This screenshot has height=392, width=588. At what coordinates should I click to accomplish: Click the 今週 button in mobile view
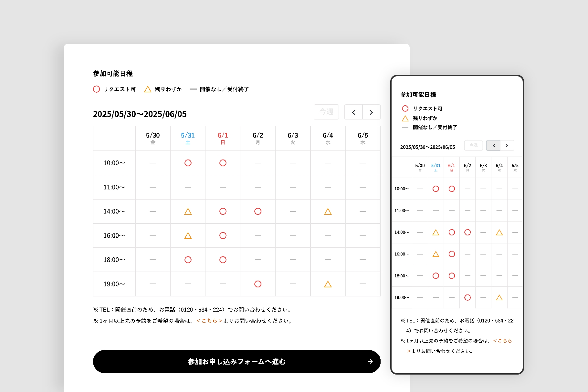(473, 145)
